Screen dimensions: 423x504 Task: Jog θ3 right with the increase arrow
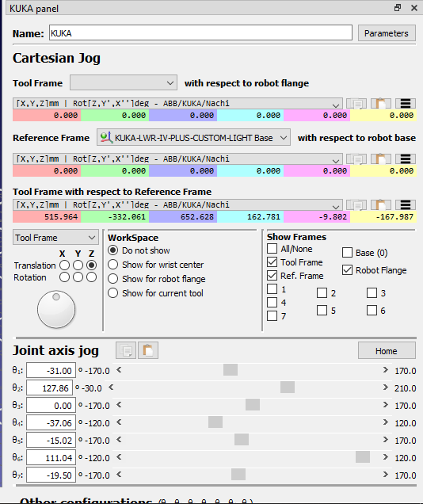tap(386, 405)
